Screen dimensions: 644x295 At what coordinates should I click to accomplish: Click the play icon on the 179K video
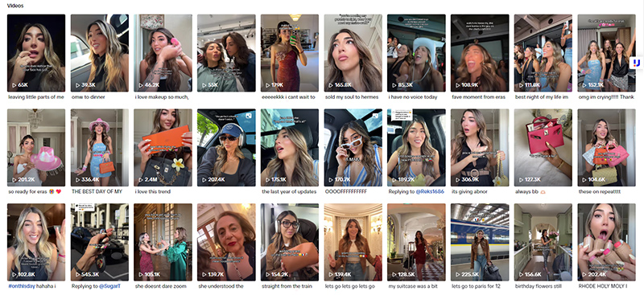268,85
